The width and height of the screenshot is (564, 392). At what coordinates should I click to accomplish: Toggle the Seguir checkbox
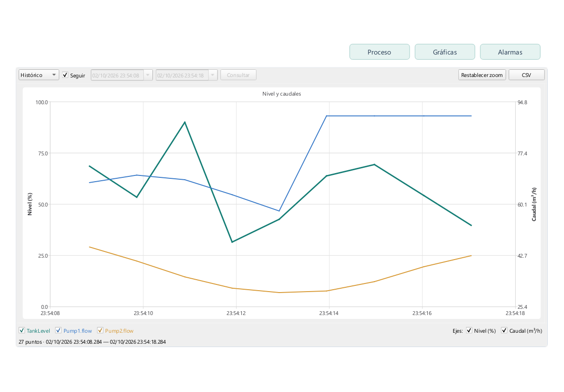point(65,75)
